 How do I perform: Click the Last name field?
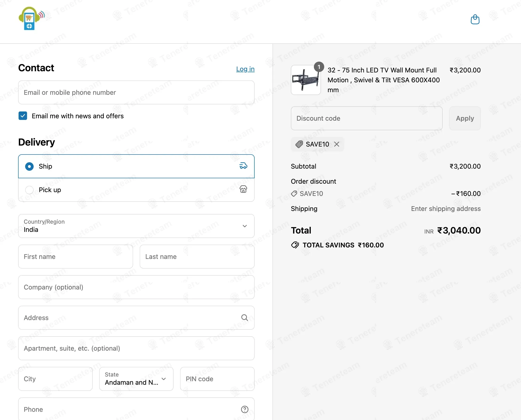tap(197, 257)
